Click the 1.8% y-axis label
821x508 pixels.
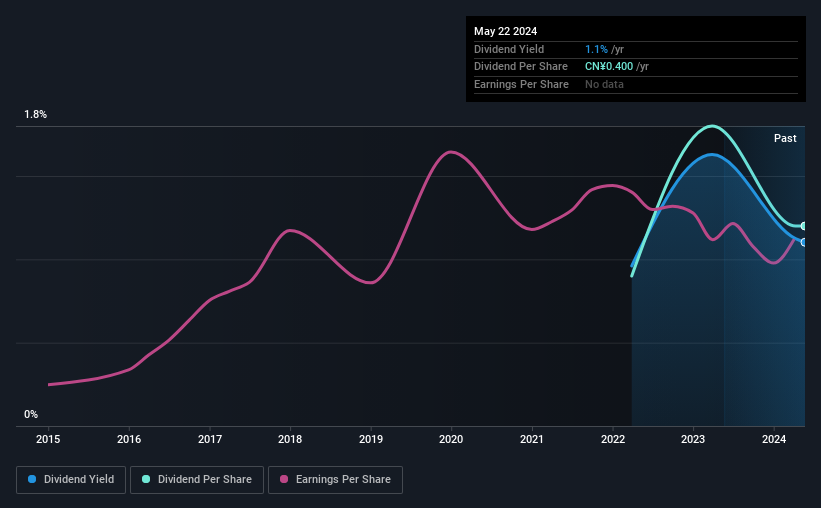tap(36, 114)
